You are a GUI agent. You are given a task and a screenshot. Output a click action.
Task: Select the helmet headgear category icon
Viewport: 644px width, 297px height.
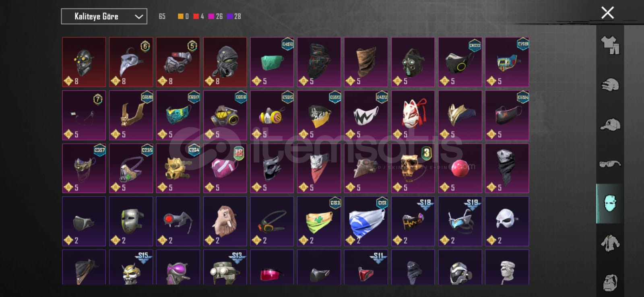pos(610,85)
